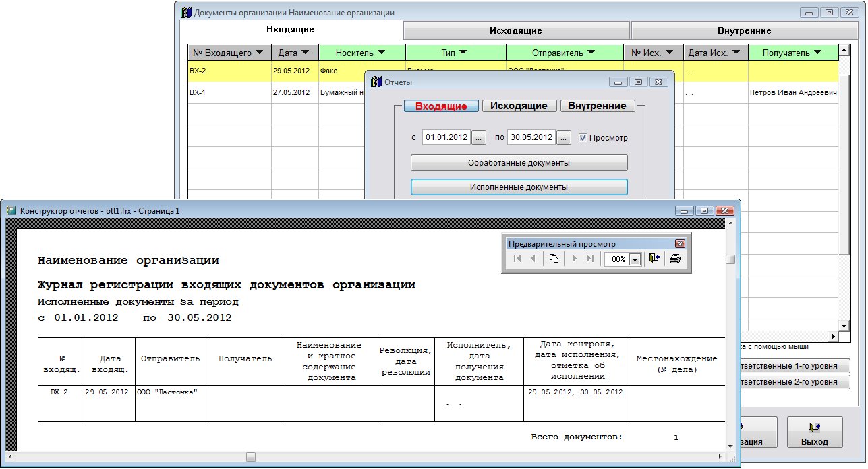868x469 pixels.
Task: Click the printer icon in preview toolbar
Action: tap(676, 259)
